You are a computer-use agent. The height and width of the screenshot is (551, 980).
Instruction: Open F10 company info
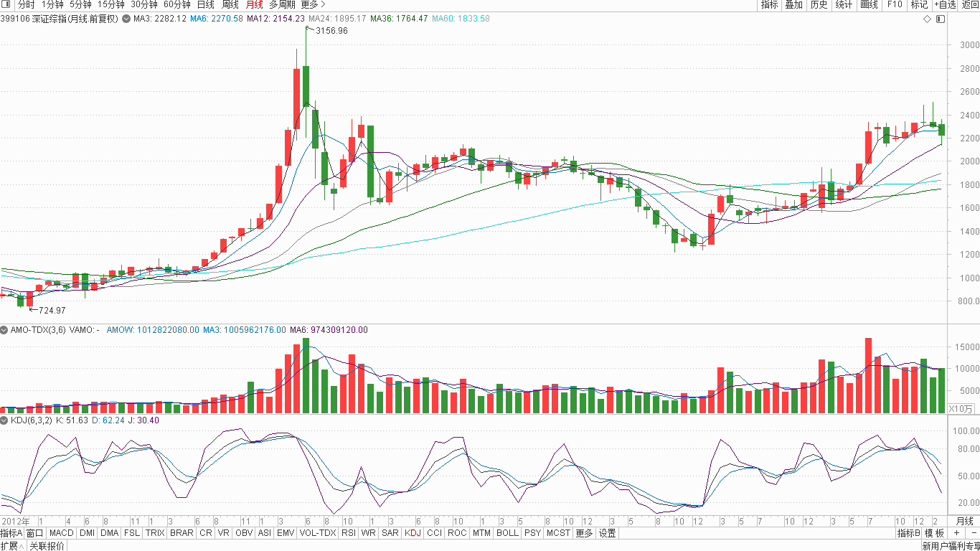[x=894, y=4]
